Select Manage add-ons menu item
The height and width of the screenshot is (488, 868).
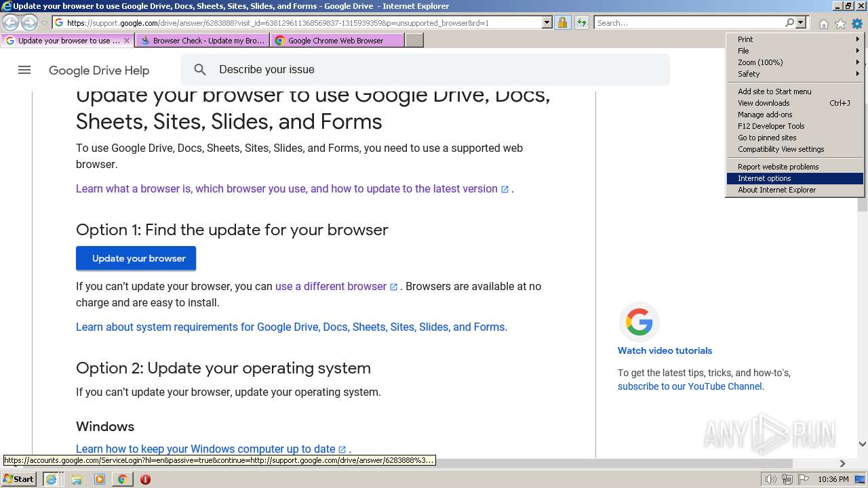[x=795, y=115]
